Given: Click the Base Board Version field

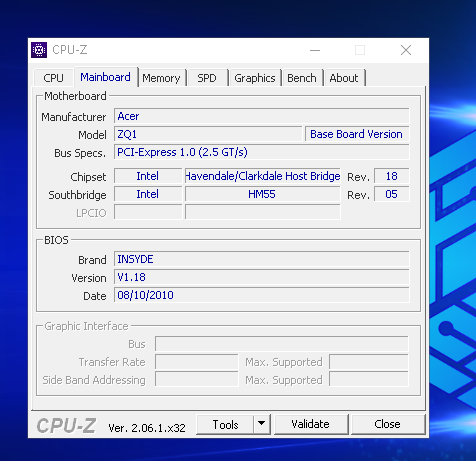Looking at the screenshot, I should pos(357,134).
